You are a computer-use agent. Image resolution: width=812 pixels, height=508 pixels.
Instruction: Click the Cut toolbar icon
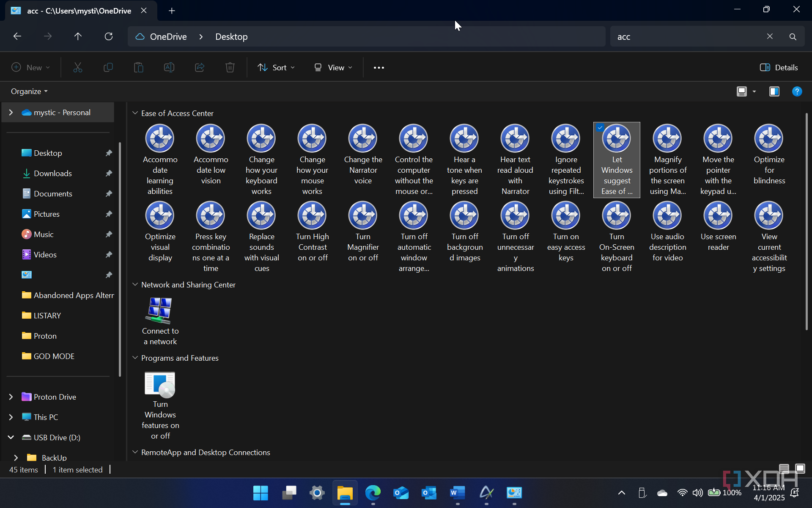[78, 67]
